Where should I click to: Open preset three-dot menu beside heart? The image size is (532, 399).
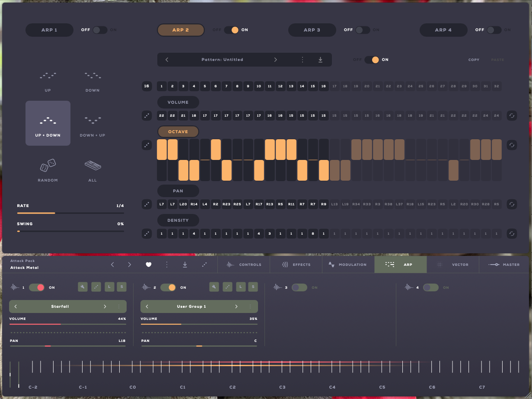[167, 265]
